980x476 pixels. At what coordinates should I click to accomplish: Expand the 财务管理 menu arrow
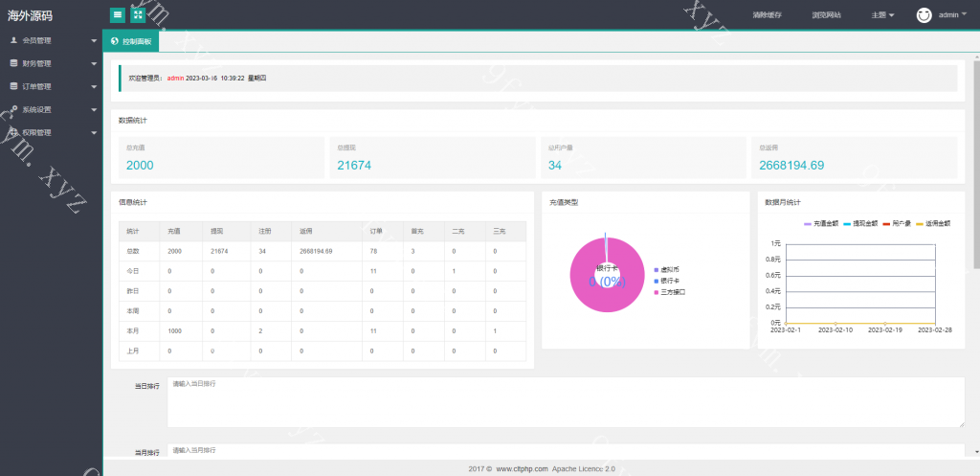click(94, 64)
